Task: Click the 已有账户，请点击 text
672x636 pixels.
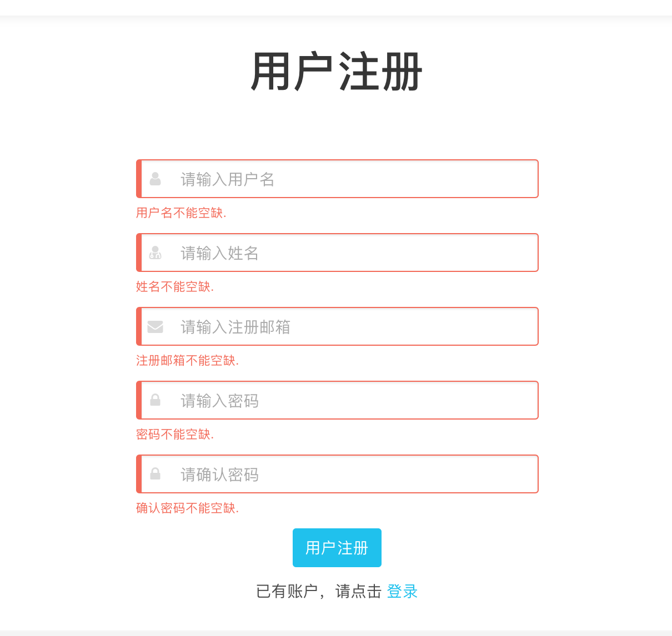Action: click(x=319, y=592)
